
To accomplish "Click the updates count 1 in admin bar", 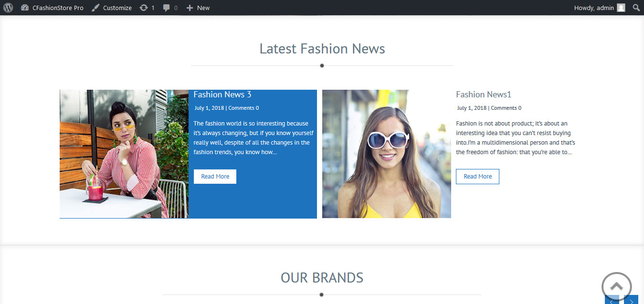I will tap(153, 8).
